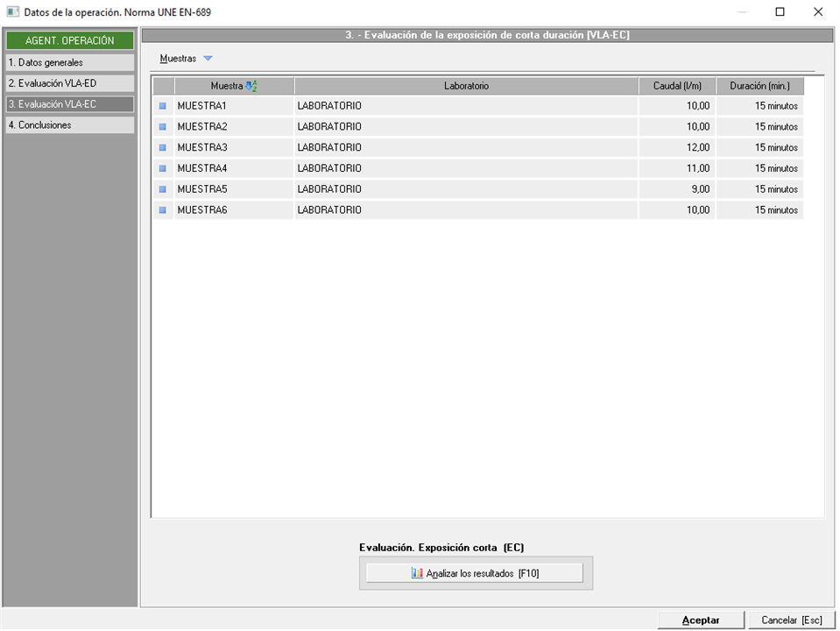Confirm with the Aceptar button

pyautogui.click(x=701, y=620)
